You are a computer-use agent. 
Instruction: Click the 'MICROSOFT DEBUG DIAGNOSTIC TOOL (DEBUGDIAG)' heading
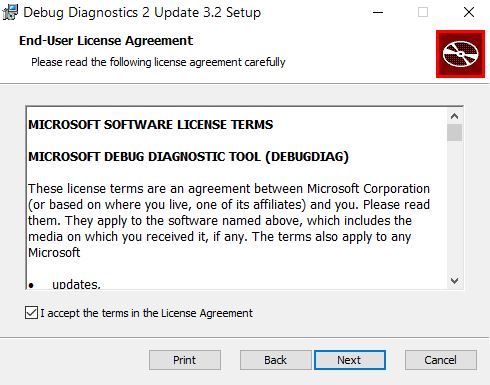pyautogui.click(x=188, y=157)
